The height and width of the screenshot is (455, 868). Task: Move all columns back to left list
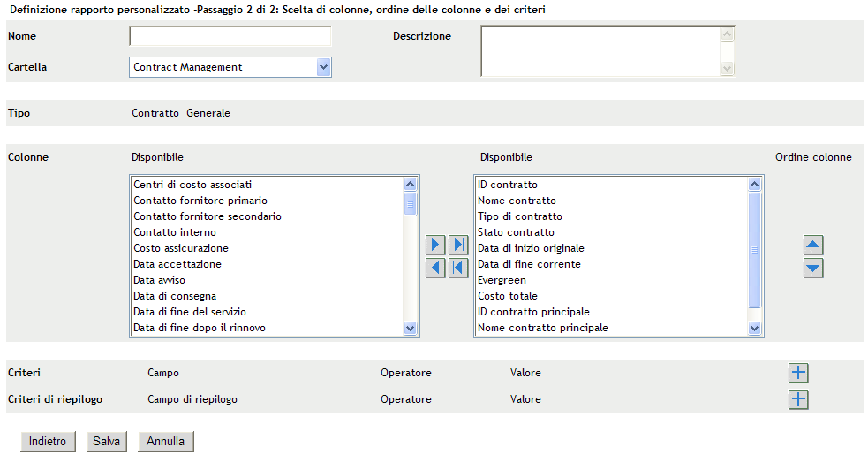[458, 268]
